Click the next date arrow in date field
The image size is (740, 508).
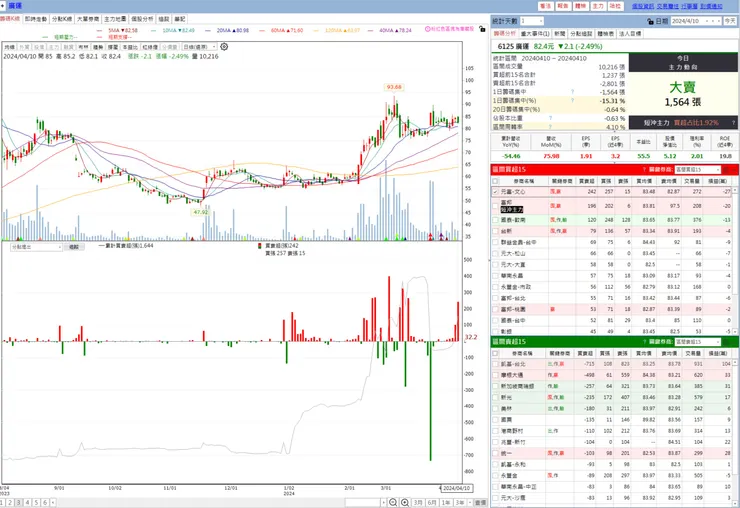[719, 21]
